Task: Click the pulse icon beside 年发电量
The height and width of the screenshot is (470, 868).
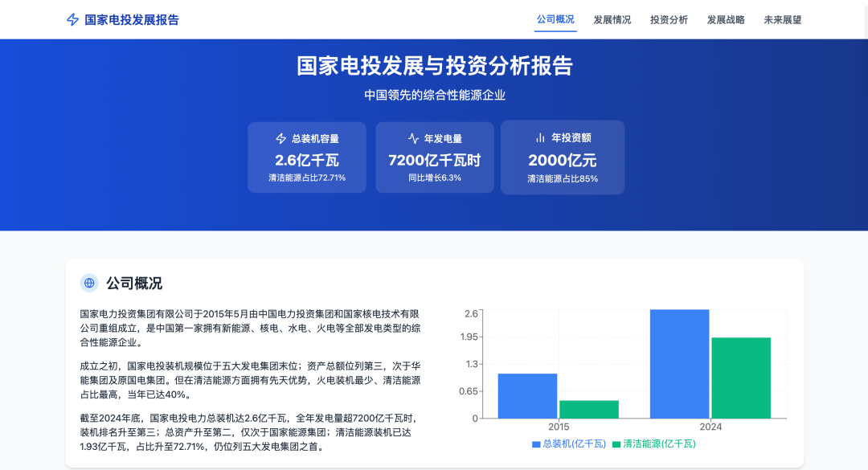Action: (414, 138)
